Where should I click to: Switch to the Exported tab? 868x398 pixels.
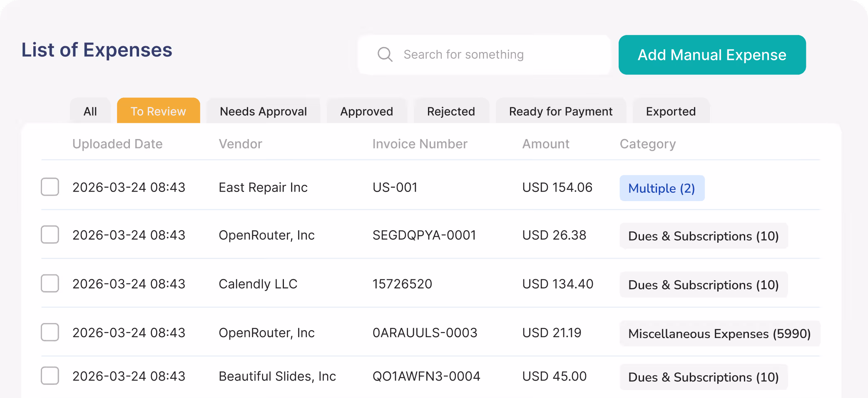(671, 111)
